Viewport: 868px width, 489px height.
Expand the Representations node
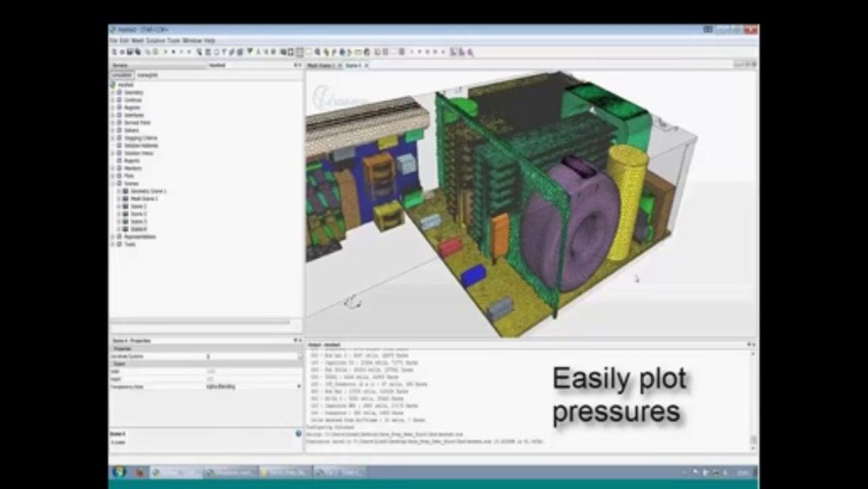tap(113, 236)
